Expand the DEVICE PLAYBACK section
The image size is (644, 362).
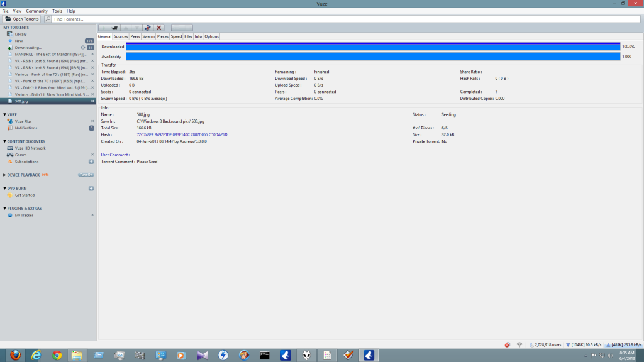coord(4,175)
